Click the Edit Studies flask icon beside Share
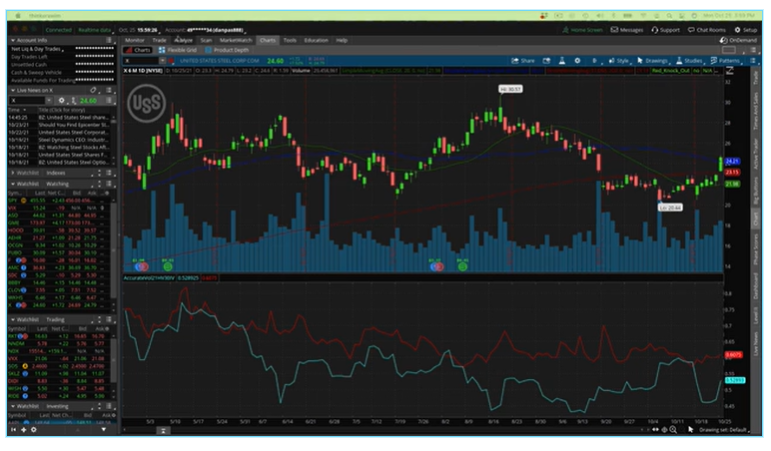Image resolution: width=771 pixels, height=451 pixels. (562, 60)
